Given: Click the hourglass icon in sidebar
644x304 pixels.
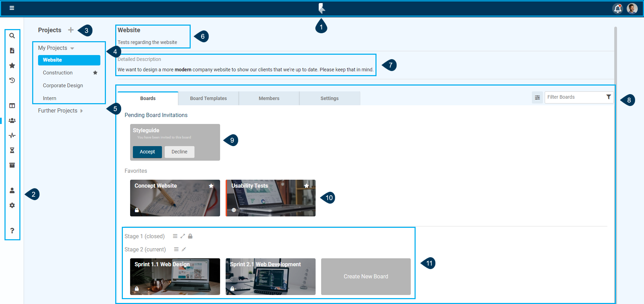Looking at the screenshot, I should tap(12, 150).
